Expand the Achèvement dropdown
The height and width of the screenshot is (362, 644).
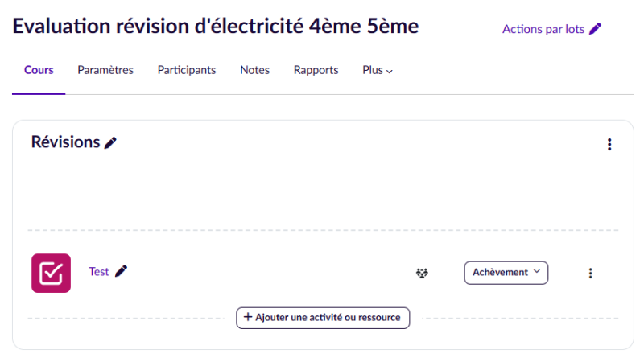(x=506, y=273)
